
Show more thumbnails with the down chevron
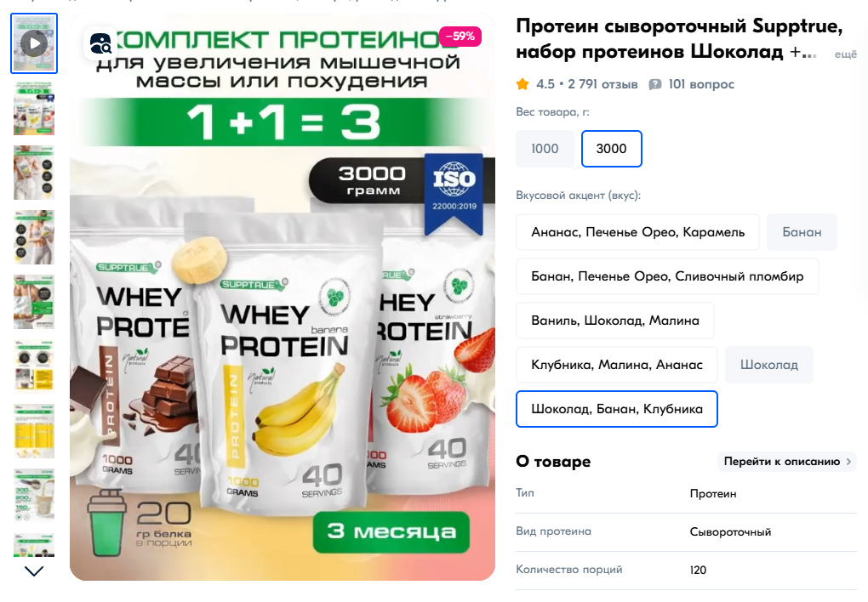34,571
